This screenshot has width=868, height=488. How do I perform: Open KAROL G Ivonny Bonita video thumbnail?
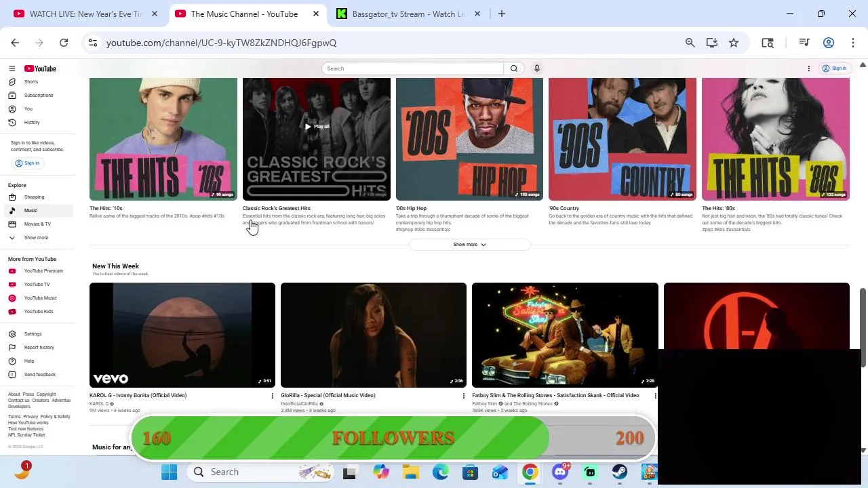pyautogui.click(x=182, y=335)
